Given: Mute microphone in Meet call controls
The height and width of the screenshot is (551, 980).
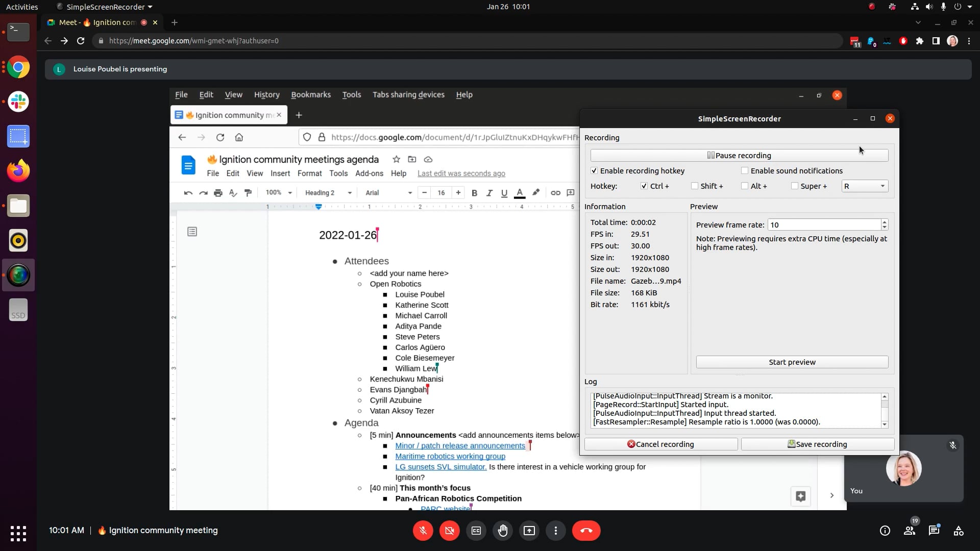Looking at the screenshot, I should [x=423, y=531].
